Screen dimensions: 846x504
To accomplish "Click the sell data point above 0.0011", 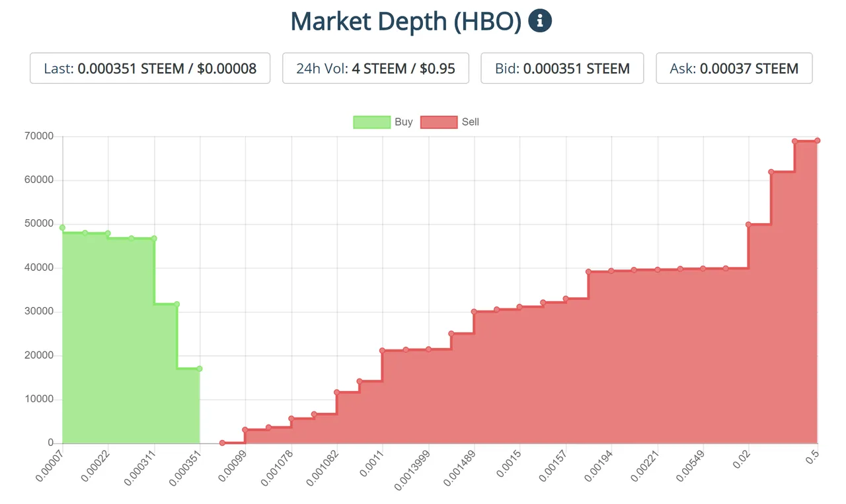I will (382, 351).
